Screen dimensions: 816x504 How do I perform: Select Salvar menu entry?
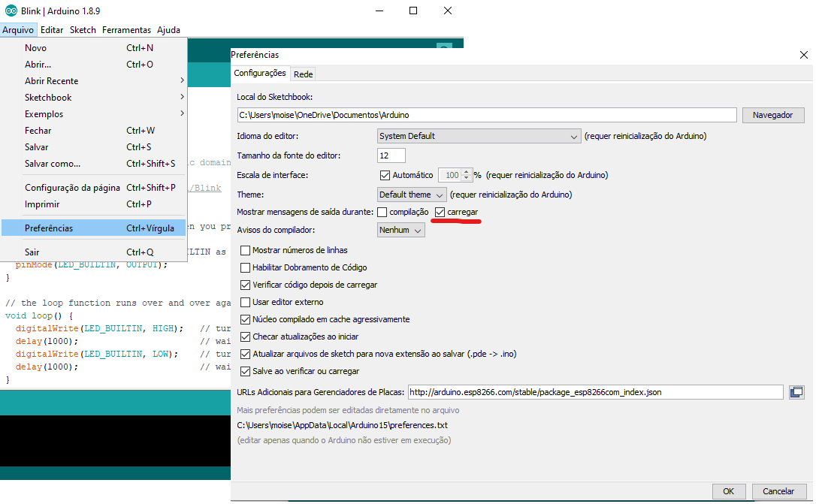pyautogui.click(x=94, y=147)
